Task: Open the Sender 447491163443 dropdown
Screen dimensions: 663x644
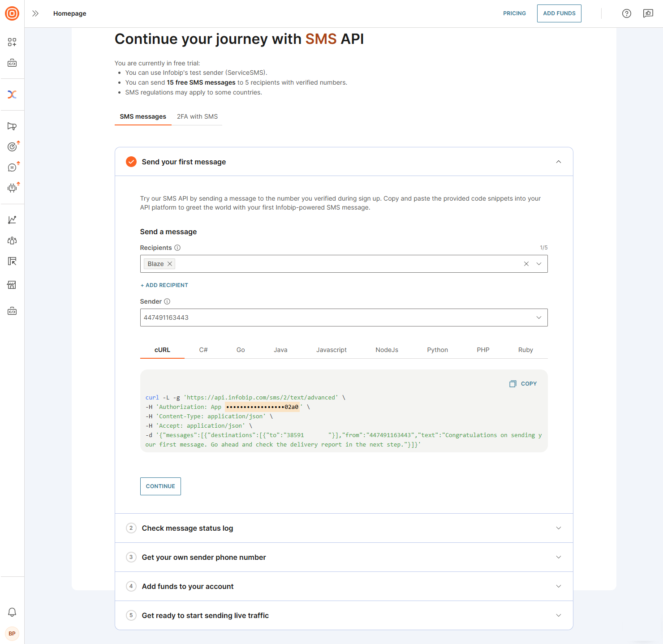Action: [x=344, y=318]
